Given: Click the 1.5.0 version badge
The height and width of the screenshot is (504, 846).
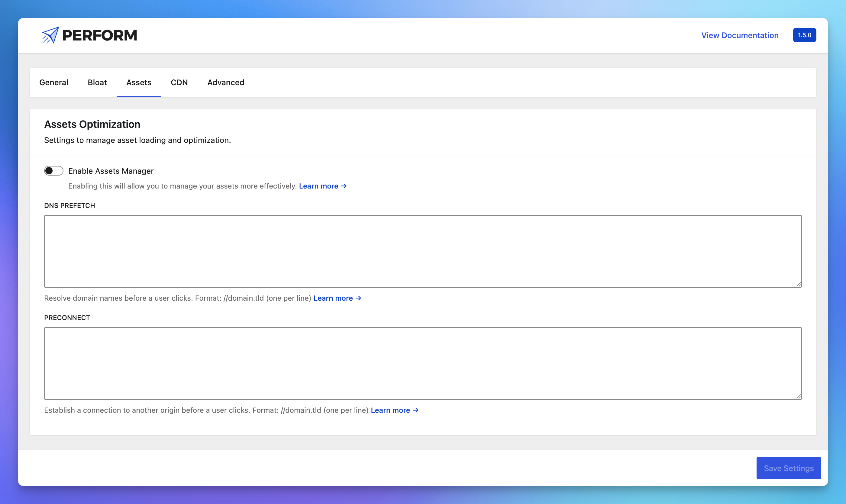Looking at the screenshot, I should pos(804,35).
